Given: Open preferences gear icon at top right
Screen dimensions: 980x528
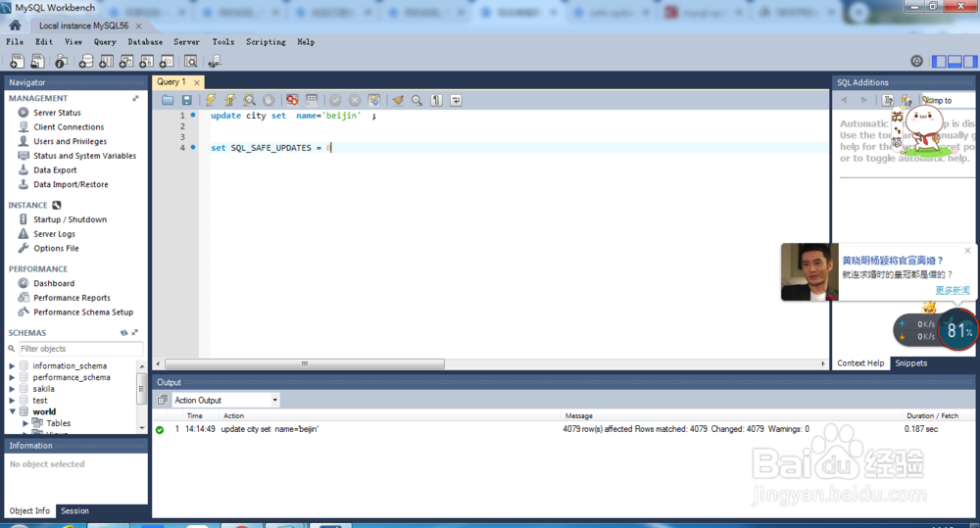Looking at the screenshot, I should pos(916,61).
